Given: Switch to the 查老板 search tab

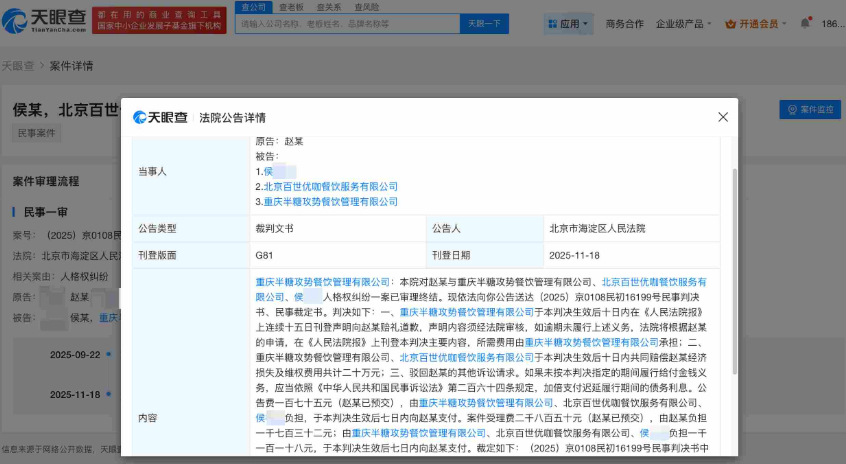Looking at the screenshot, I should point(290,6).
